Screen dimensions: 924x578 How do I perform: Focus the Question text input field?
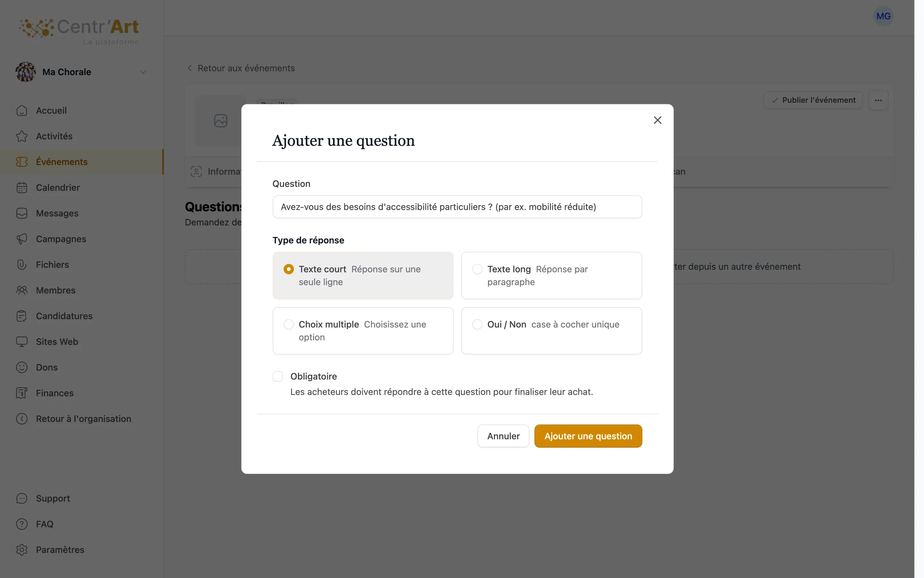click(457, 207)
